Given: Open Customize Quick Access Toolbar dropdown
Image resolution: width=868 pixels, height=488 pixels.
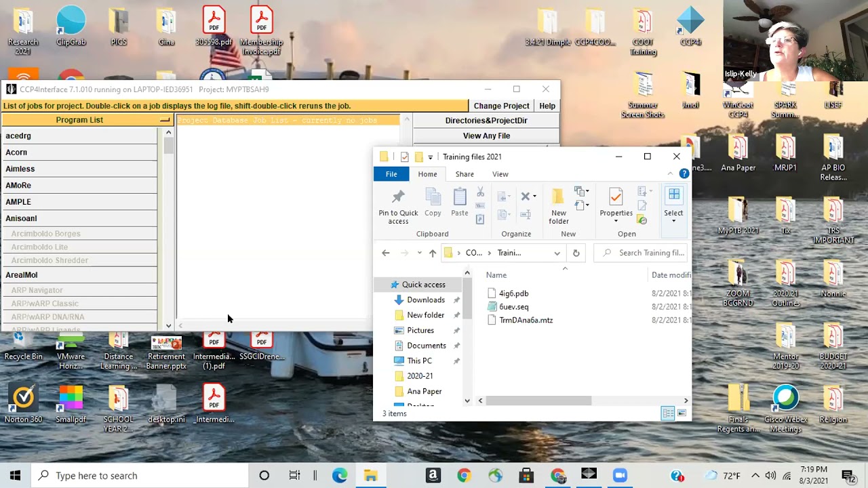Looking at the screenshot, I should [430, 157].
